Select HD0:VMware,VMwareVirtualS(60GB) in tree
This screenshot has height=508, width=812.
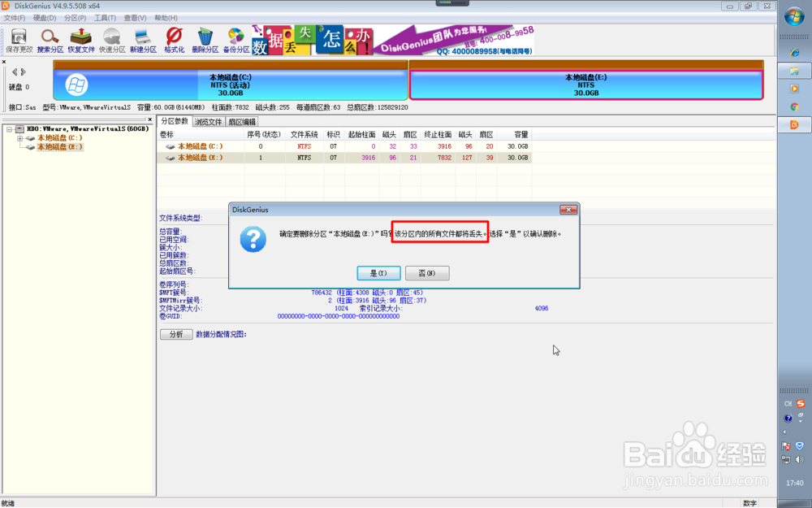(88, 129)
